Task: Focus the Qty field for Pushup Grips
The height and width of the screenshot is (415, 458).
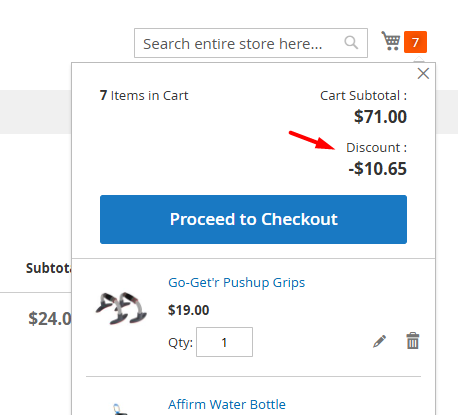Action: pyautogui.click(x=224, y=342)
